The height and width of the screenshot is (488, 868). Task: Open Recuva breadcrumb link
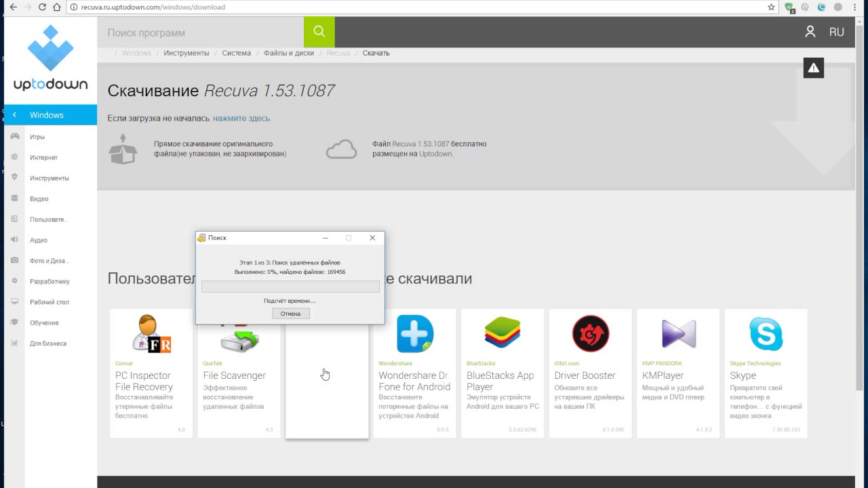338,53
